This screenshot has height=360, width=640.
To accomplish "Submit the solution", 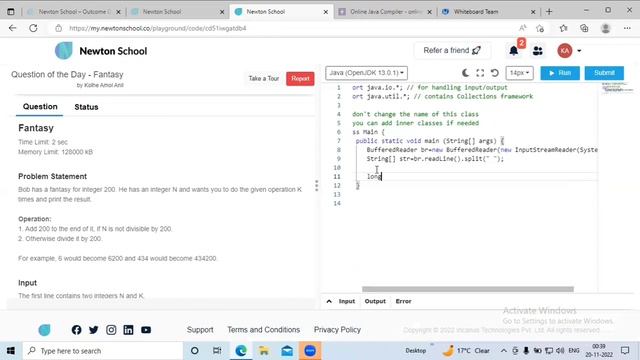I will tap(604, 73).
